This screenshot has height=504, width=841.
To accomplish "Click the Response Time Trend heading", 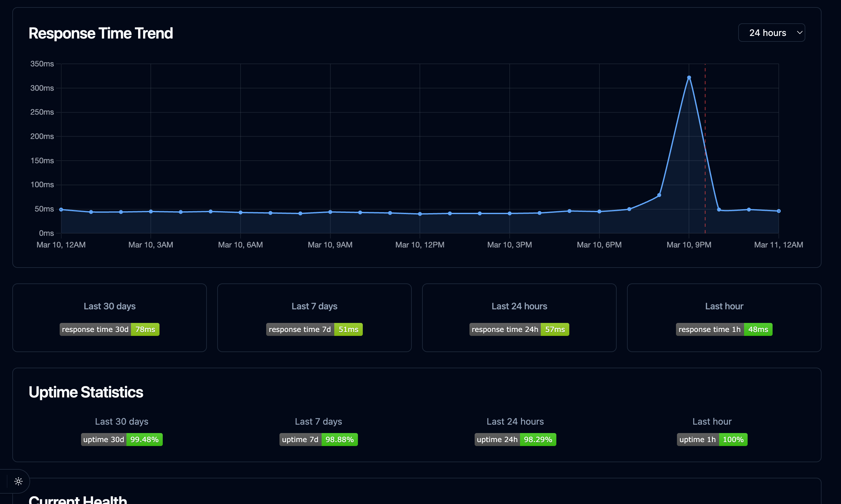I will pyautogui.click(x=101, y=33).
